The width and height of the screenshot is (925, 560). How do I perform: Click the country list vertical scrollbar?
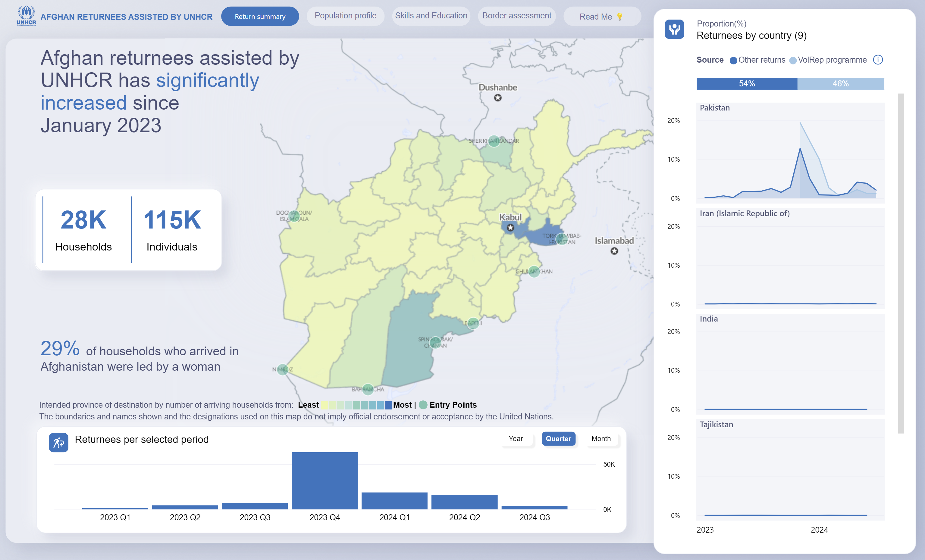[901, 263]
